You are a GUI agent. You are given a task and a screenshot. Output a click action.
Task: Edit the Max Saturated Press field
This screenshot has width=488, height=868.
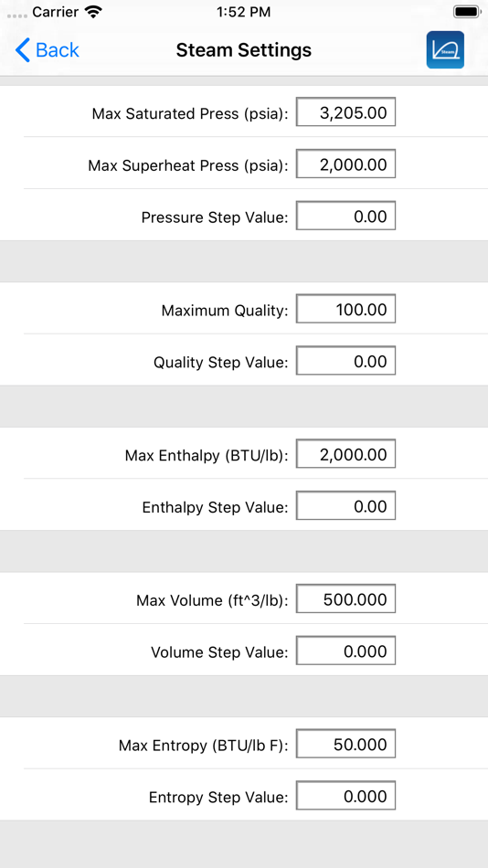(345, 111)
